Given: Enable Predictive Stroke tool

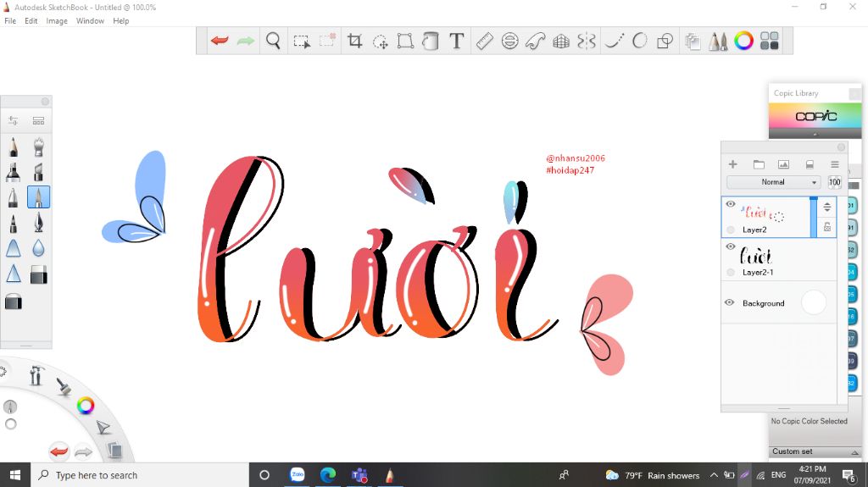Looking at the screenshot, I should point(639,41).
